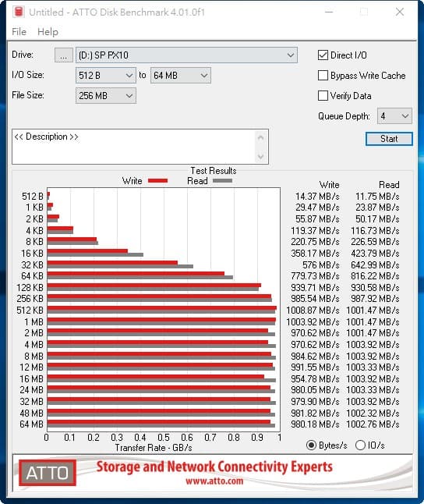Click the write value 14.37 MB/s
Image resolution: width=424 pixels, height=504 pixels.
pyautogui.click(x=317, y=197)
